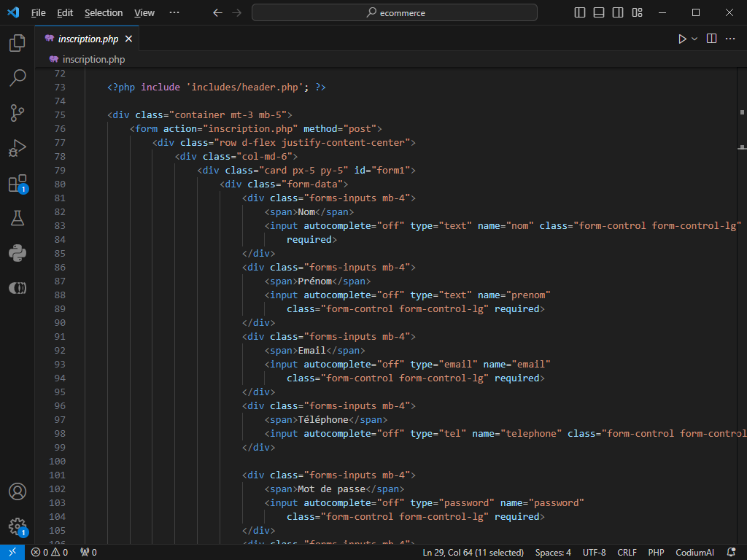Open the Testing beaker panel
Screen dimensions: 747x560
18,218
